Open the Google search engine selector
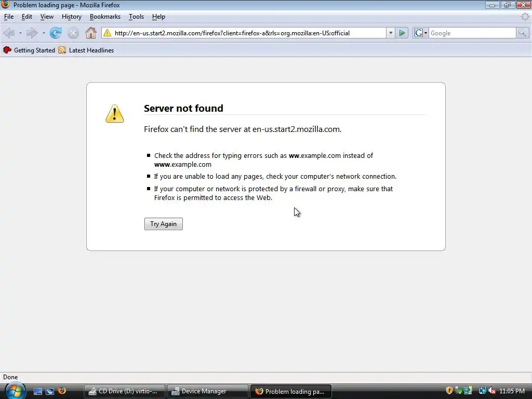 coord(421,33)
